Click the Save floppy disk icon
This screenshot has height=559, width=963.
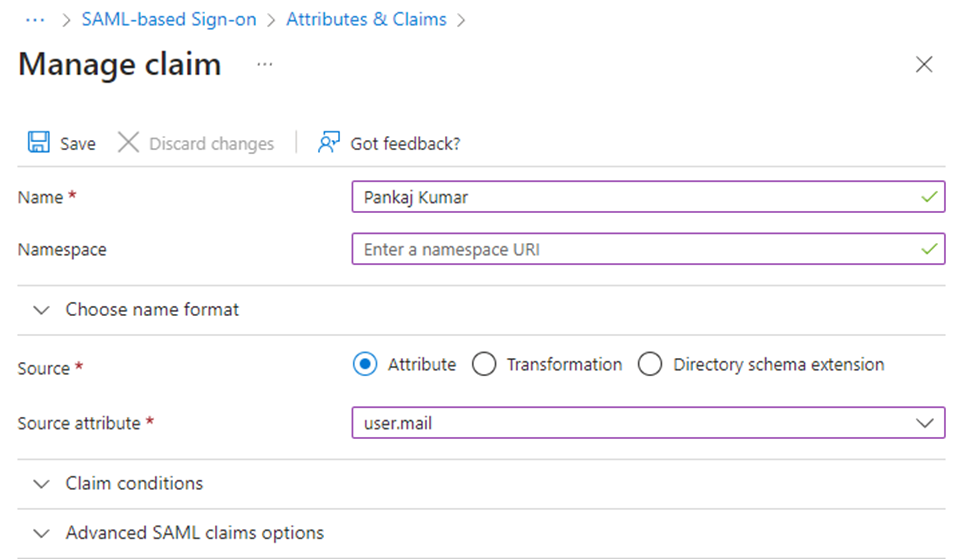[x=39, y=142]
